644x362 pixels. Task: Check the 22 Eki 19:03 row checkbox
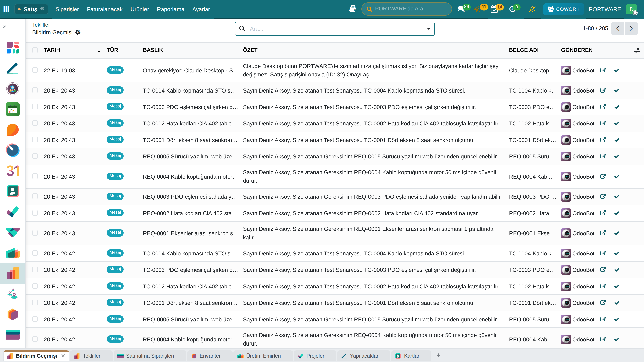[35, 70]
